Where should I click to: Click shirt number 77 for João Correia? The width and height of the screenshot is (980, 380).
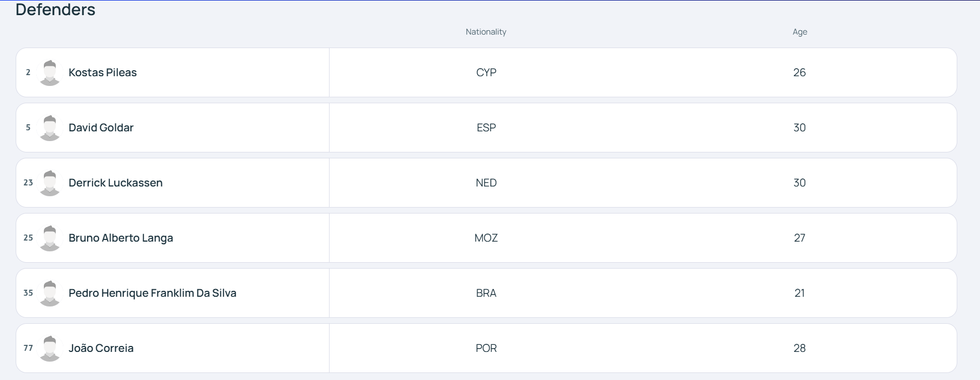pyautogui.click(x=28, y=348)
